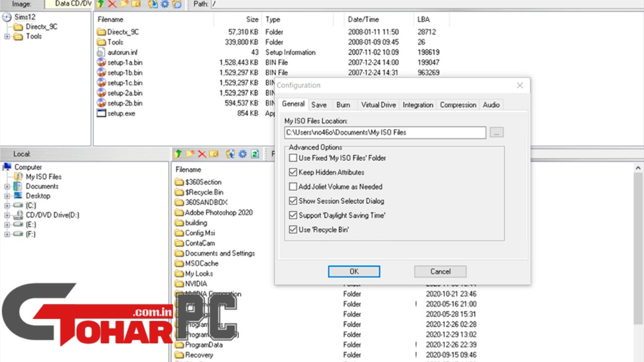Check Add Joliet Volume as Needed
Viewport: 644px width, 362px height.
tap(293, 187)
